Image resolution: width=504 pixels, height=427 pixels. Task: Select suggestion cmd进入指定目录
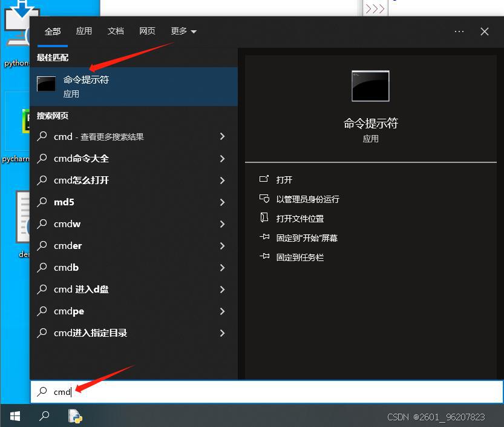134,333
